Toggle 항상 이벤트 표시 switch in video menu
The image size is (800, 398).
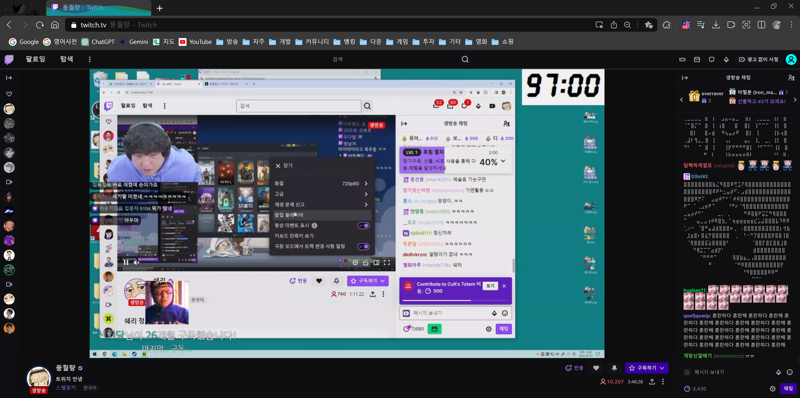click(x=364, y=225)
